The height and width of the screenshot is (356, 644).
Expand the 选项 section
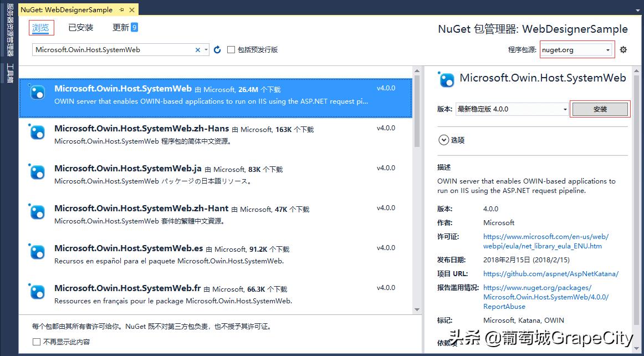[x=444, y=140]
